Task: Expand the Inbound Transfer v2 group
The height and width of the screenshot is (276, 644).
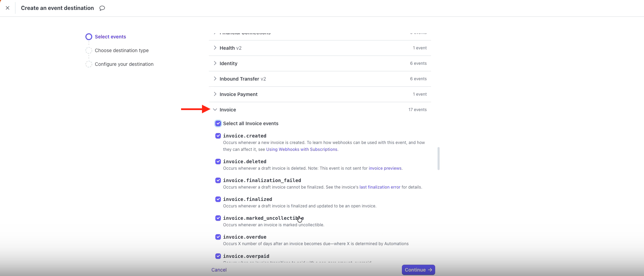Action: pyautogui.click(x=215, y=79)
